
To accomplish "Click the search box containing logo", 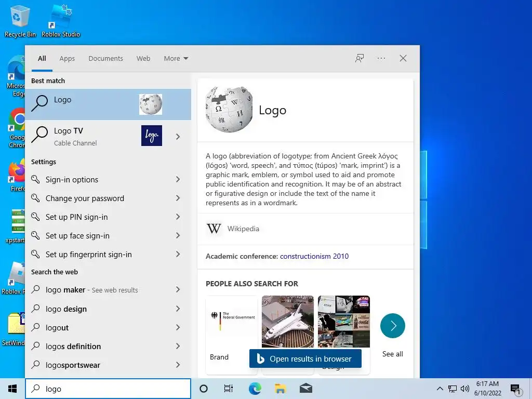I will (x=108, y=389).
